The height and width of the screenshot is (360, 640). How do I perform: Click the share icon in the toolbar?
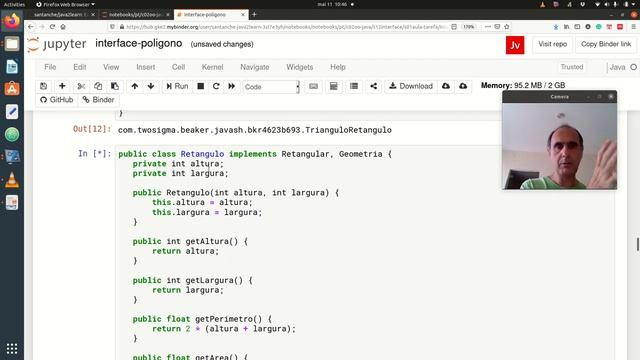pos(373,86)
